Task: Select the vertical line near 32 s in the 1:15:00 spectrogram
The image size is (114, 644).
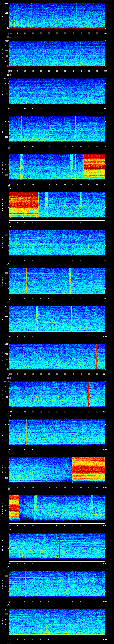Action: point(60,546)
